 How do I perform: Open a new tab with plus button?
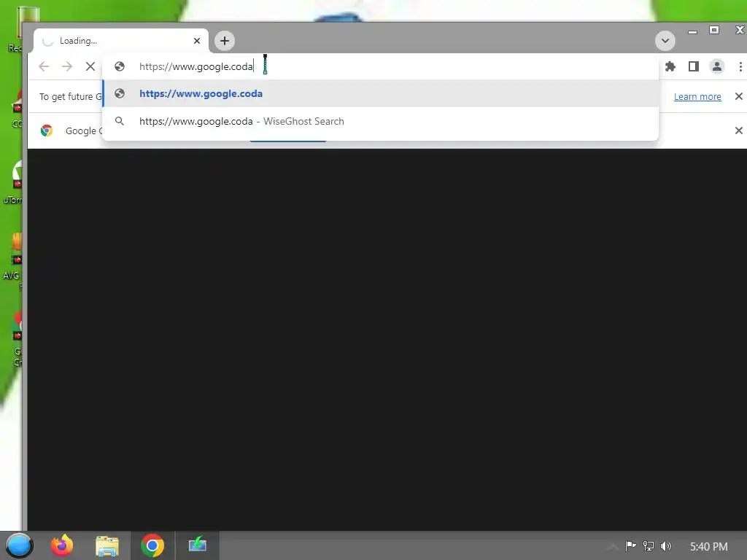(x=225, y=41)
